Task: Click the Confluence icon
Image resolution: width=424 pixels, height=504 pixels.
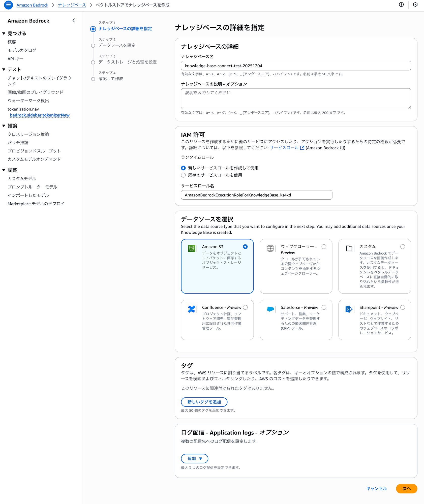Action: pyautogui.click(x=192, y=309)
